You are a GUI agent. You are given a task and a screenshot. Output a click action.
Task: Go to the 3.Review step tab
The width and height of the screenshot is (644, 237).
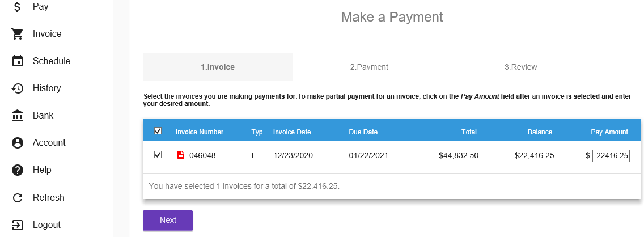tap(520, 67)
